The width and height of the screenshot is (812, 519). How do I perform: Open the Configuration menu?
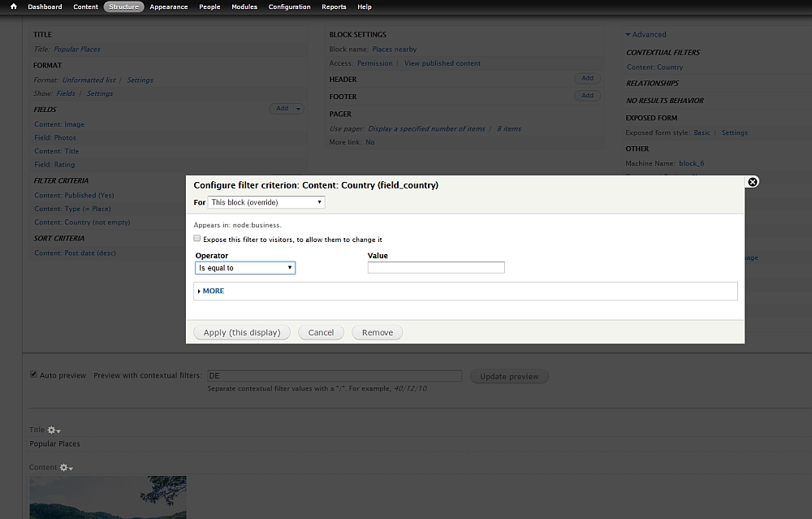tap(289, 6)
